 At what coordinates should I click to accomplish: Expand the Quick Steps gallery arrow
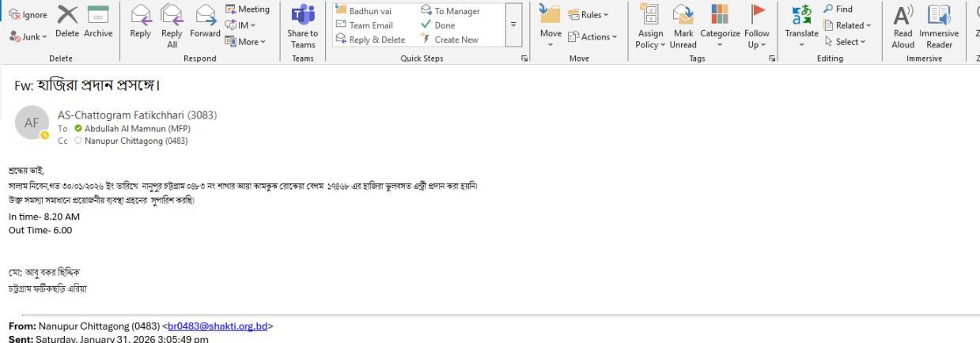coord(514,26)
